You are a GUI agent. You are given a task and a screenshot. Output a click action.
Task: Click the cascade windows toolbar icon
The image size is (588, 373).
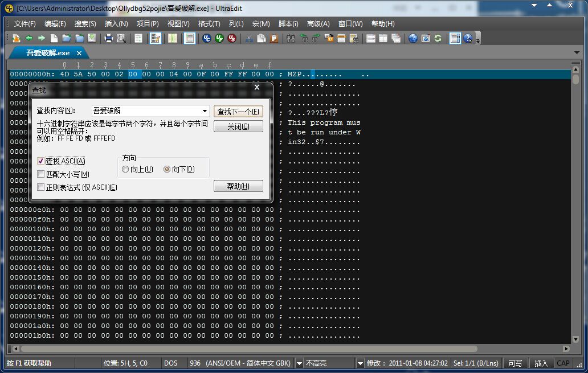tap(396, 38)
